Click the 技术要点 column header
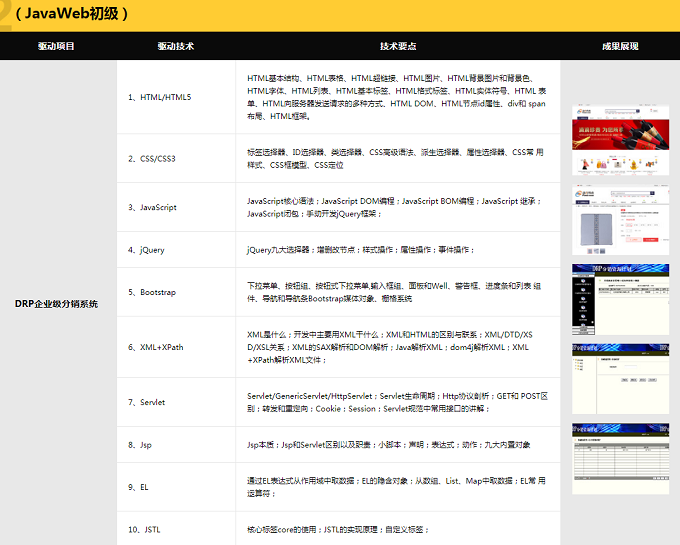 pyautogui.click(x=398, y=46)
